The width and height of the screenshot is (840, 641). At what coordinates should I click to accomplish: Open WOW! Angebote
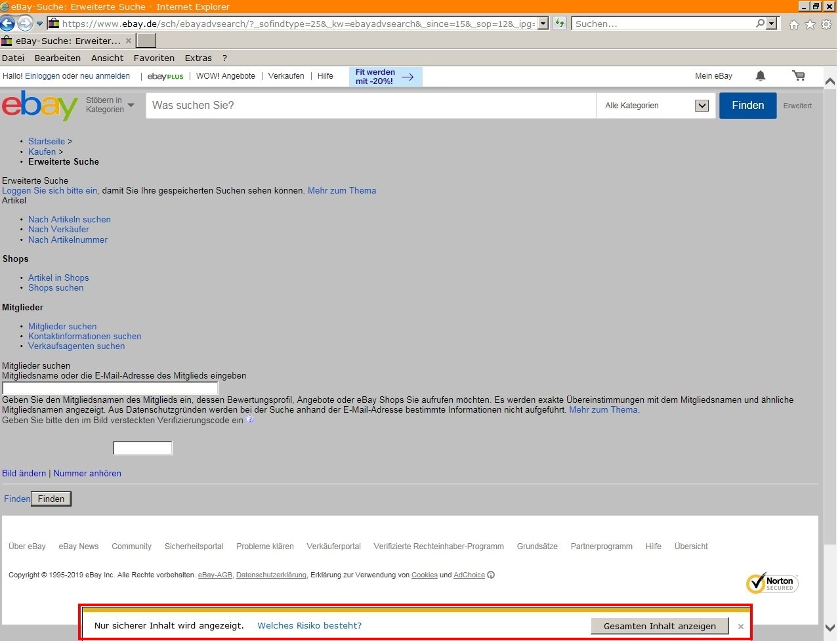pyautogui.click(x=226, y=76)
